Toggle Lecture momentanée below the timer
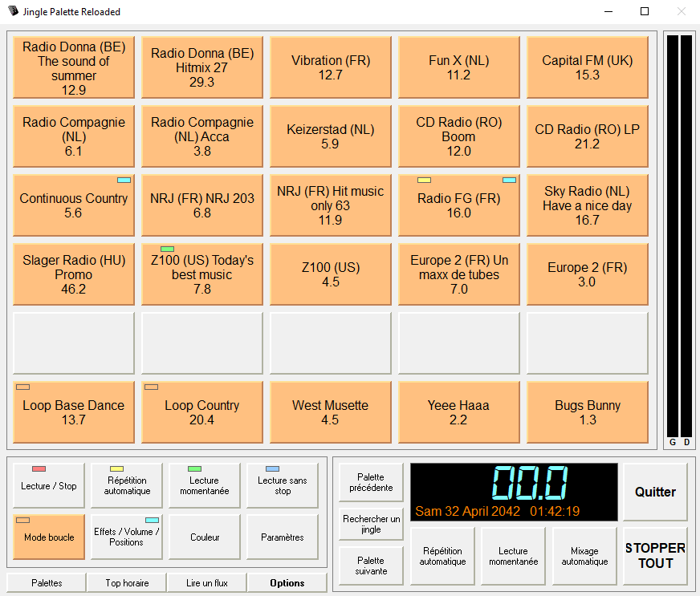700x596 pixels. coord(514,556)
